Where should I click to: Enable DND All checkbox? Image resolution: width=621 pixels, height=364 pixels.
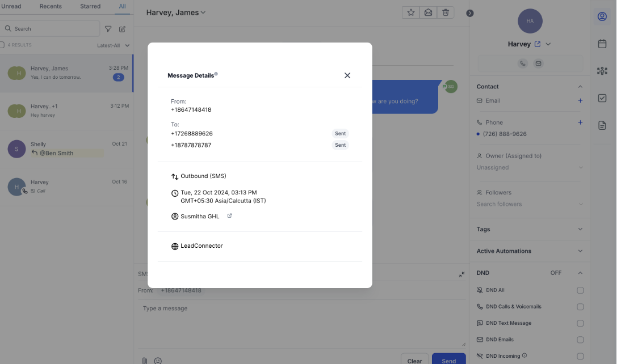(x=580, y=290)
